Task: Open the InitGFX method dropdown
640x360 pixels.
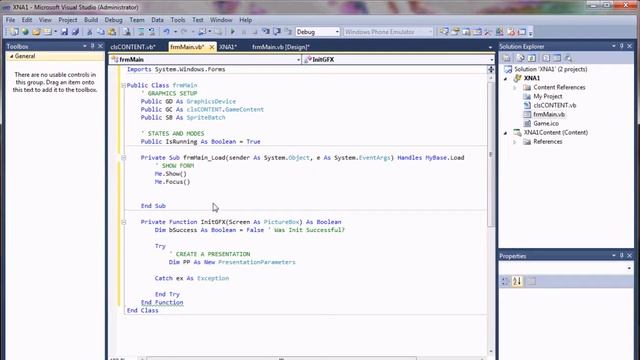Action: tap(491, 60)
